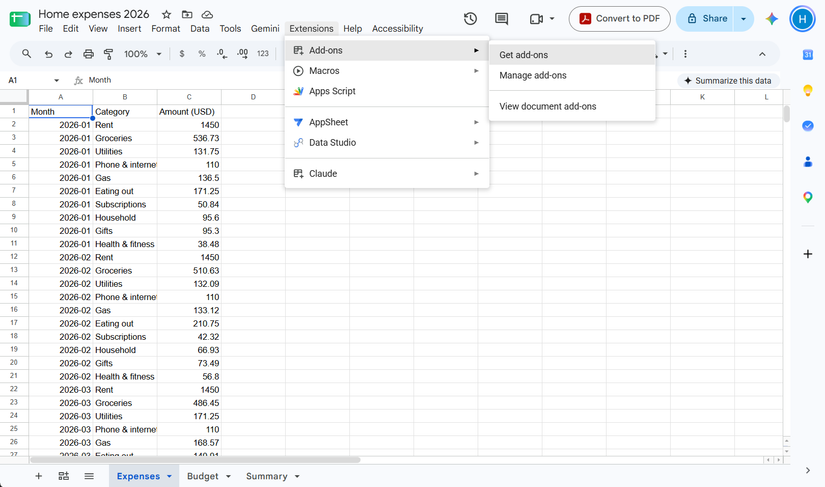Open the Name box dropdown arrow

pos(56,80)
